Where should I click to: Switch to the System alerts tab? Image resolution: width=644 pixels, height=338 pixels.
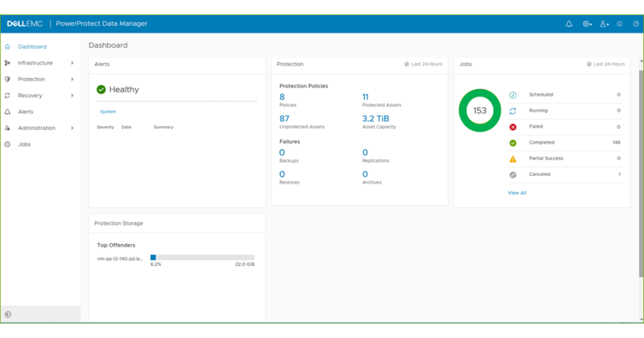(x=108, y=112)
